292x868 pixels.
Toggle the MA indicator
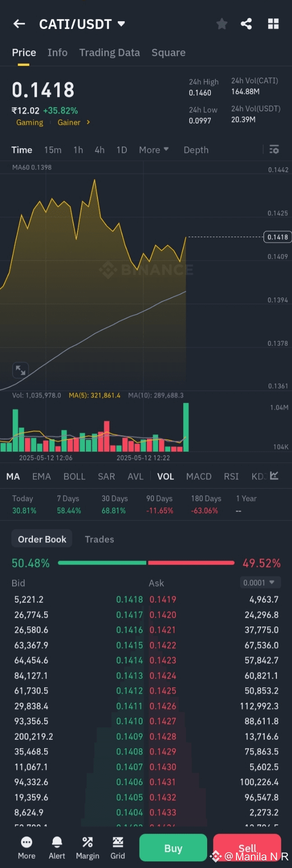click(x=13, y=476)
